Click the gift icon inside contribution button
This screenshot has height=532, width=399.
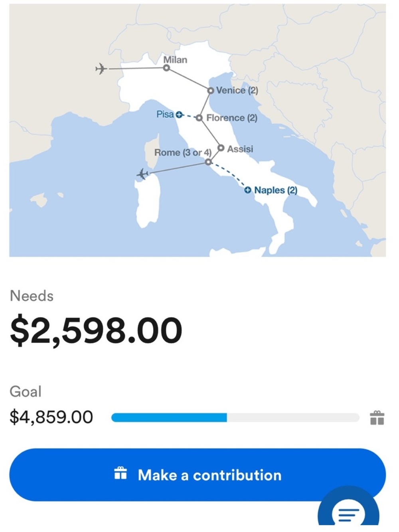(x=120, y=473)
